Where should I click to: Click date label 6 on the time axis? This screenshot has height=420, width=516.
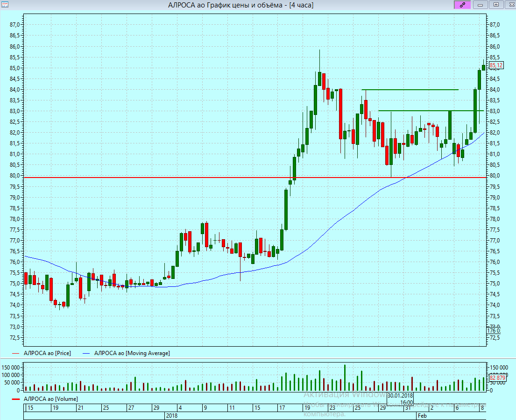click(x=457, y=408)
